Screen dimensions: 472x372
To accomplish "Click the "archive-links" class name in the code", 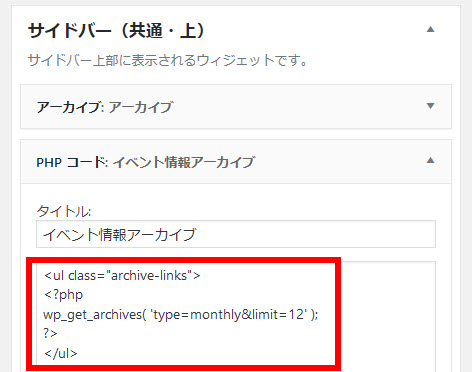I will pyautogui.click(x=149, y=276).
